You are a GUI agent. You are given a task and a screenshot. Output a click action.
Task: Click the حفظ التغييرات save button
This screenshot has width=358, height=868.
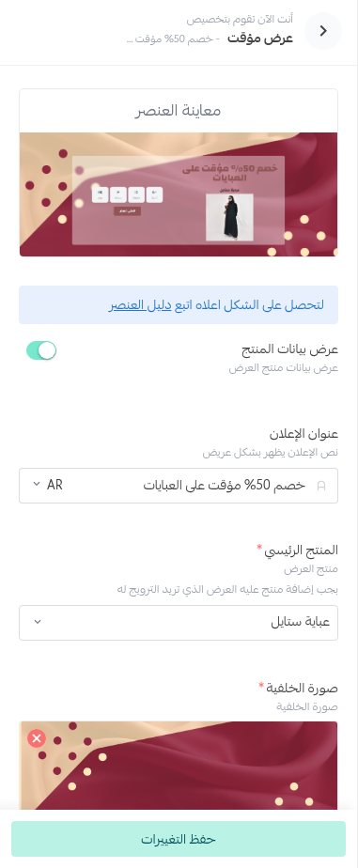[179, 839]
